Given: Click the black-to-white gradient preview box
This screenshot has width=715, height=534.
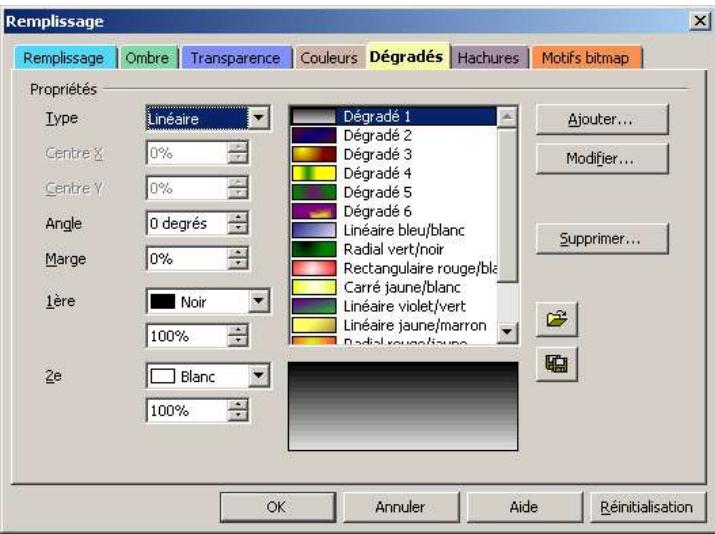Looking at the screenshot, I should [403, 406].
